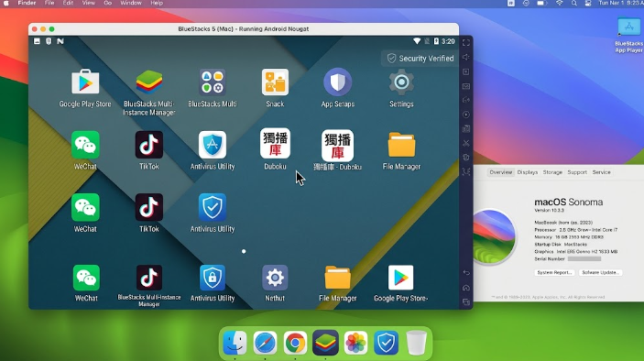Open Finder from the Dock
Image resolution: width=644 pixels, height=361 pixels.
235,342
